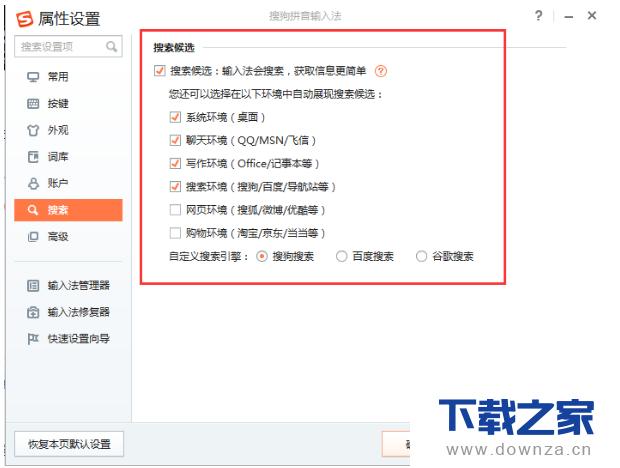Viewport: 620px width, 468px height.
Task: Enable 购物环境 checkbox
Action: (x=175, y=233)
